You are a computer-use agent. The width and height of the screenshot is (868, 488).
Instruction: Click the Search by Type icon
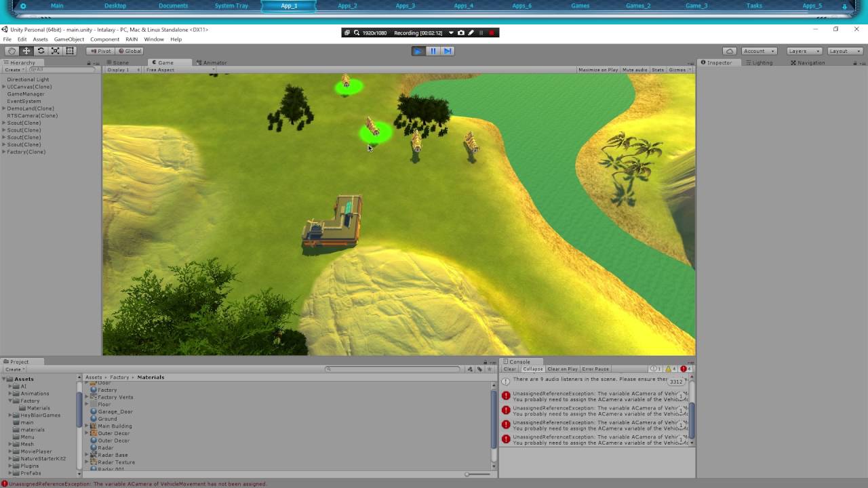pos(470,369)
